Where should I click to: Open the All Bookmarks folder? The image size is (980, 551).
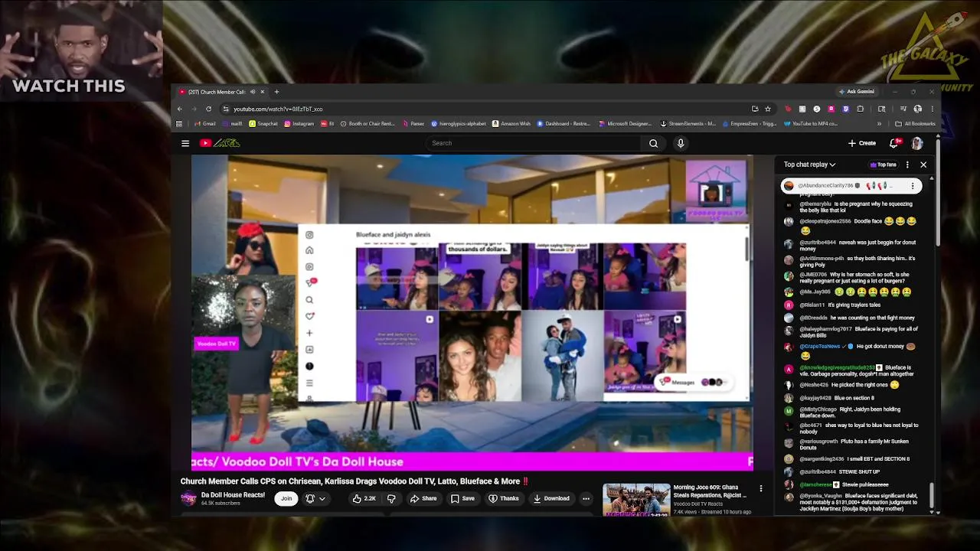[x=915, y=123]
